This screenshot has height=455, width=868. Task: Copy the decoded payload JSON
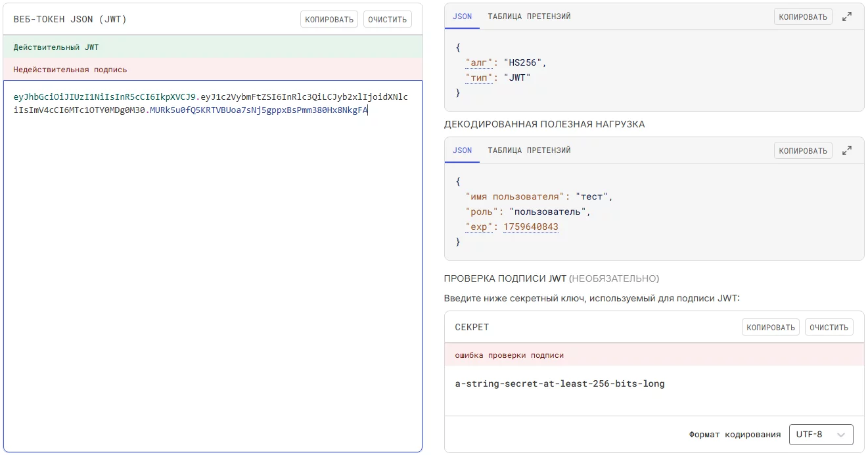pos(802,150)
